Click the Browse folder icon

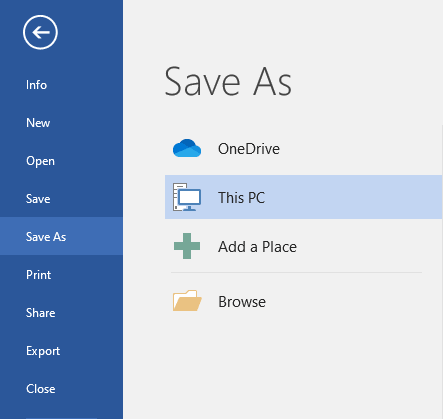(x=187, y=300)
